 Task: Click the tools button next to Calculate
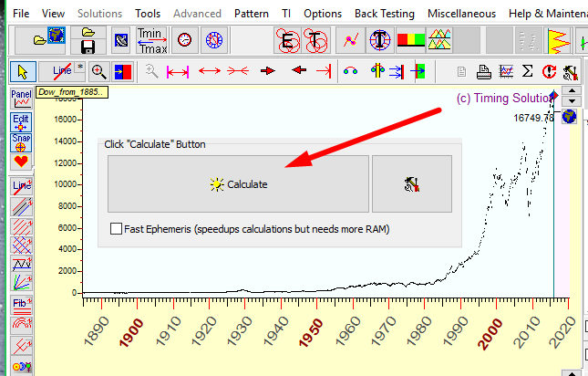411,183
